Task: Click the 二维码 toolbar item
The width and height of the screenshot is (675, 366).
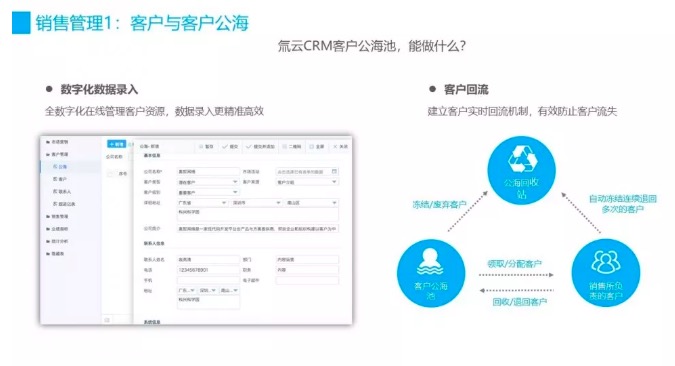Action: click(291, 146)
